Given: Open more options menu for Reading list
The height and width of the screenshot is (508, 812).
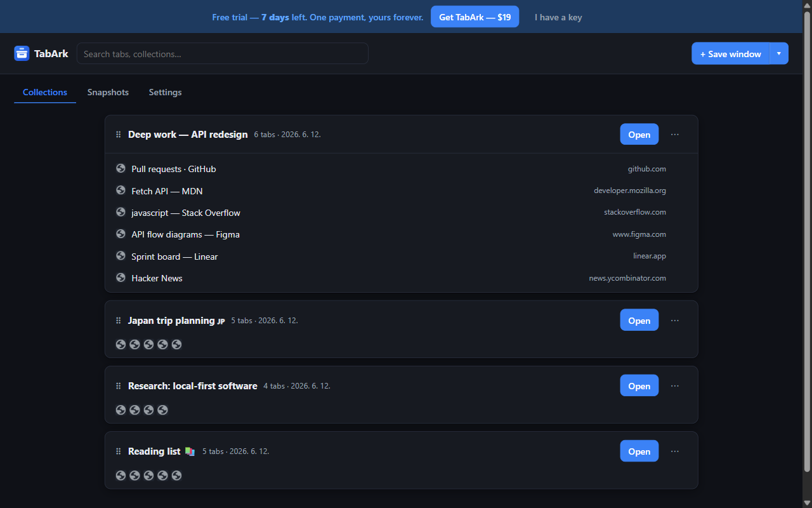Looking at the screenshot, I should (x=675, y=451).
